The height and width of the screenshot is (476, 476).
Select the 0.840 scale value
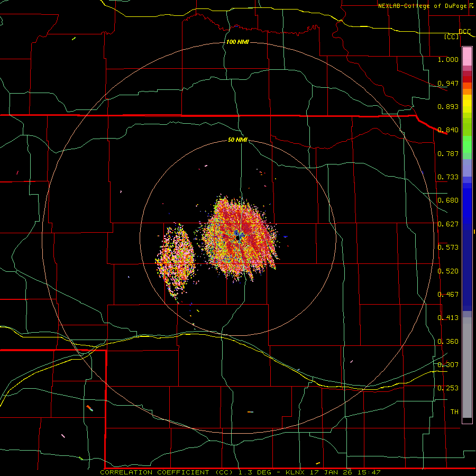pos(448,130)
